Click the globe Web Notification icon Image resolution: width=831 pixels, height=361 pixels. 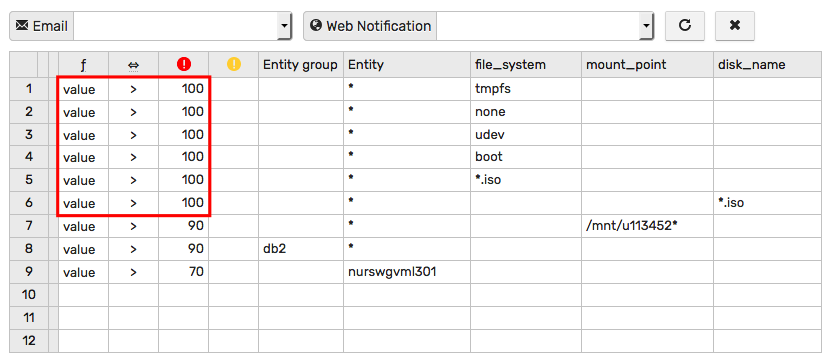coord(316,25)
